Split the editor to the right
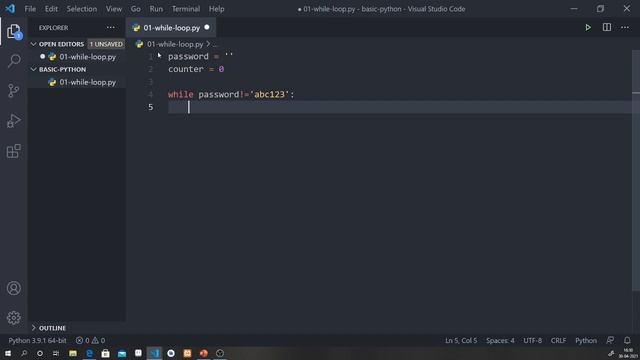The height and width of the screenshot is (360, 640). point(607,27)
